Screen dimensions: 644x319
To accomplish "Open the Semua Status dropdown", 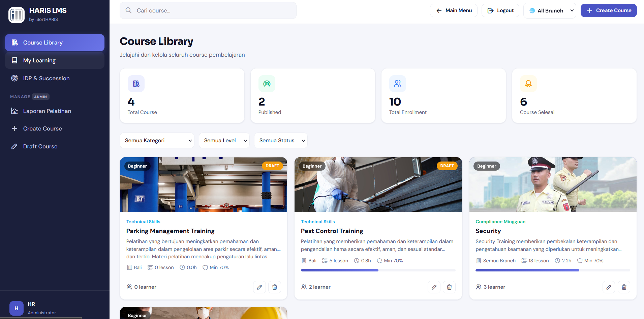I will pos(281,140).
